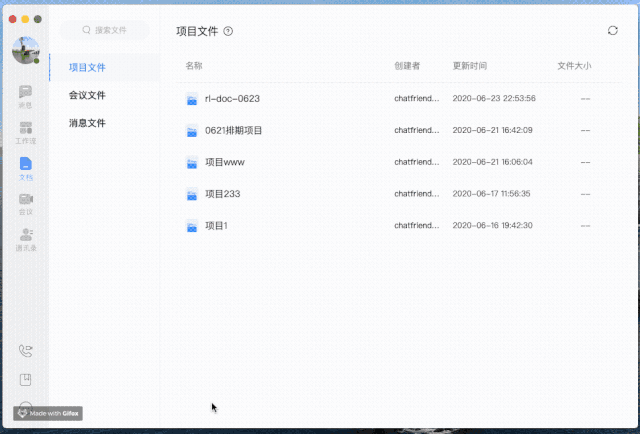Click the 更新时间 column header

(469, 66)
